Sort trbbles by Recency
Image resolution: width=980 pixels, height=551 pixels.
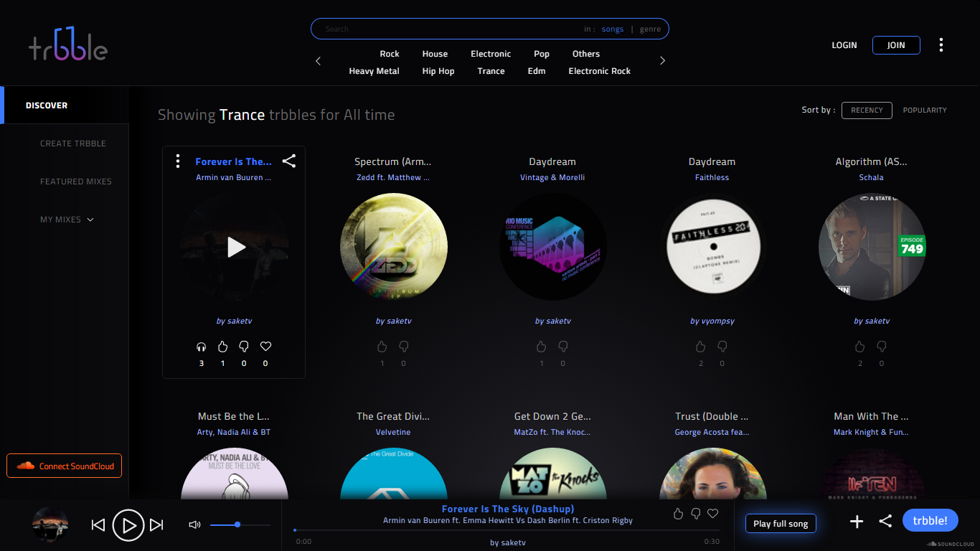click(x=867, y=110)
